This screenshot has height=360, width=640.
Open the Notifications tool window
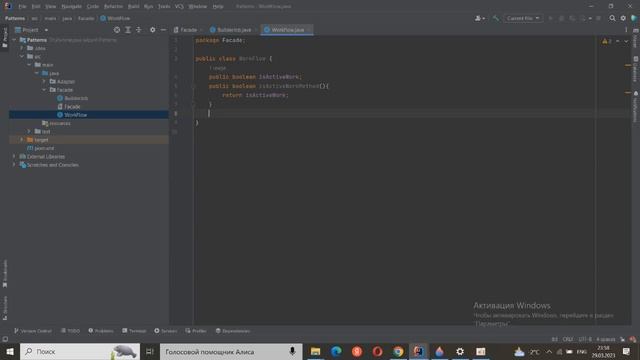click(x=636, y=107)
